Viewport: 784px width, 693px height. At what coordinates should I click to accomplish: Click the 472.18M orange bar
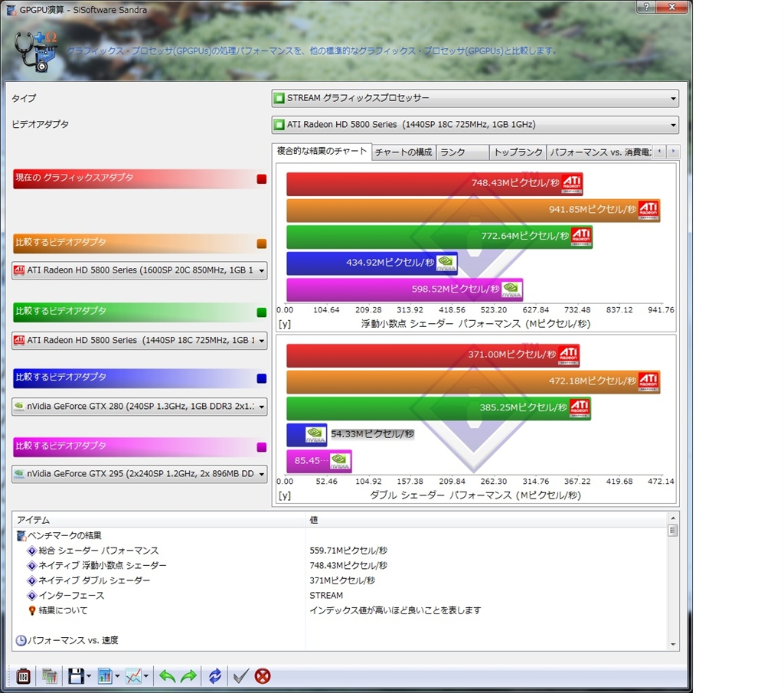pos(473,381)
